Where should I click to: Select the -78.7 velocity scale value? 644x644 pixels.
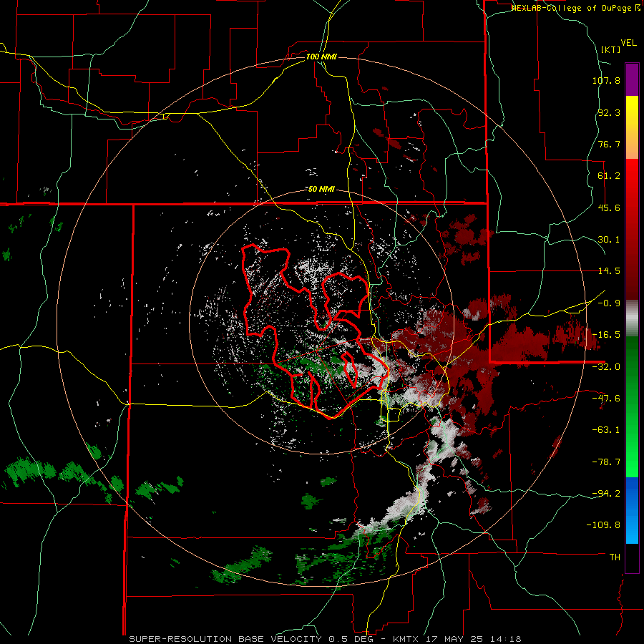point(606,462)
